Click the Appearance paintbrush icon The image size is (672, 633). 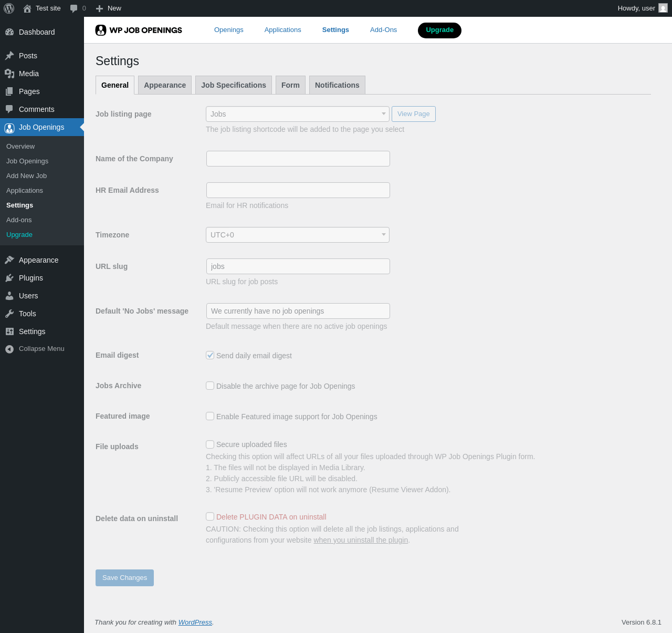9,260
